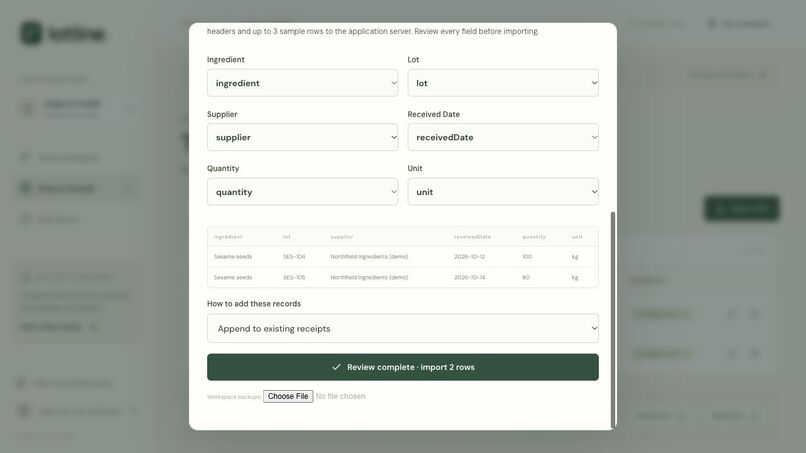Click the 'lot' preview table header
The width and height of the screenshot is (806, 453).
coord(287,237)
